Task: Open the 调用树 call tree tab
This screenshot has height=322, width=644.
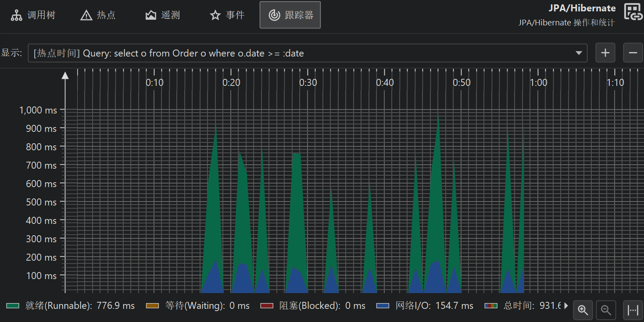Action: pos(33,15)
